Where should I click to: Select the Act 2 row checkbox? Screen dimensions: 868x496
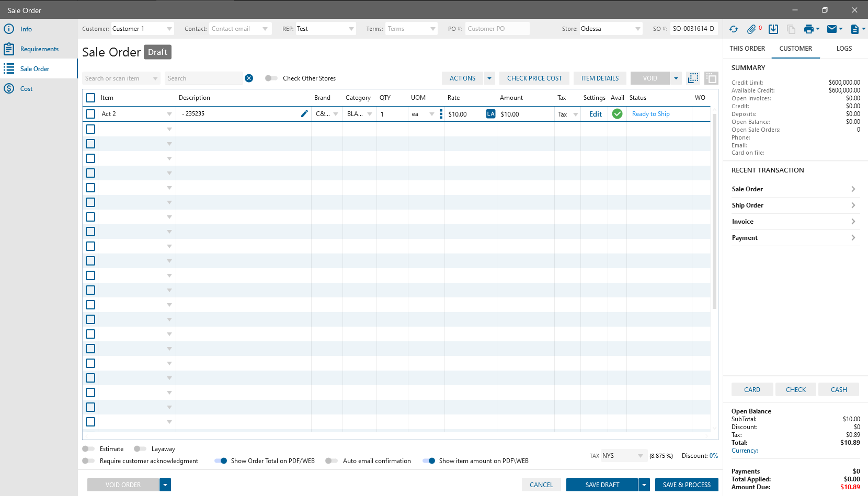90,114
